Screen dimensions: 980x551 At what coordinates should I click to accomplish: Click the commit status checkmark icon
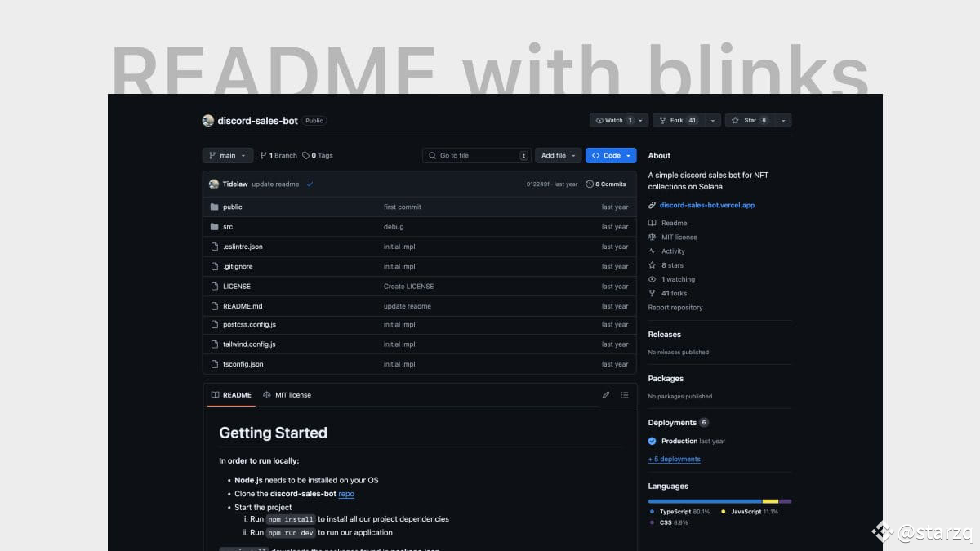pyautogui.click(x=310, y=184)
